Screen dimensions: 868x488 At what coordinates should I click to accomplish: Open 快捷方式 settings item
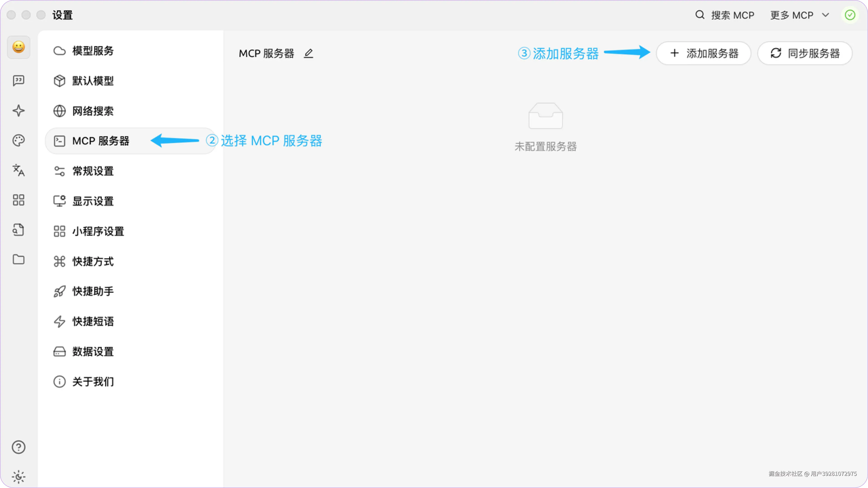pyautogui.click(x=93, y=261)
